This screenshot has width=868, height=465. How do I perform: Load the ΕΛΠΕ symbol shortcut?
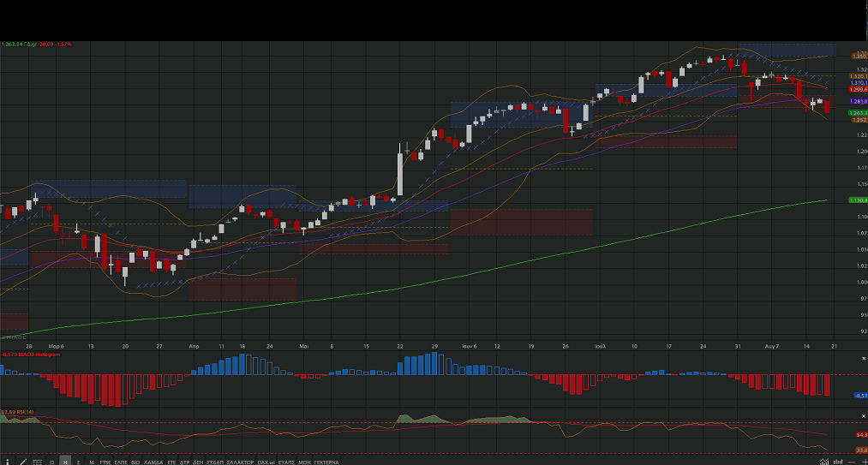coord(121,462)
